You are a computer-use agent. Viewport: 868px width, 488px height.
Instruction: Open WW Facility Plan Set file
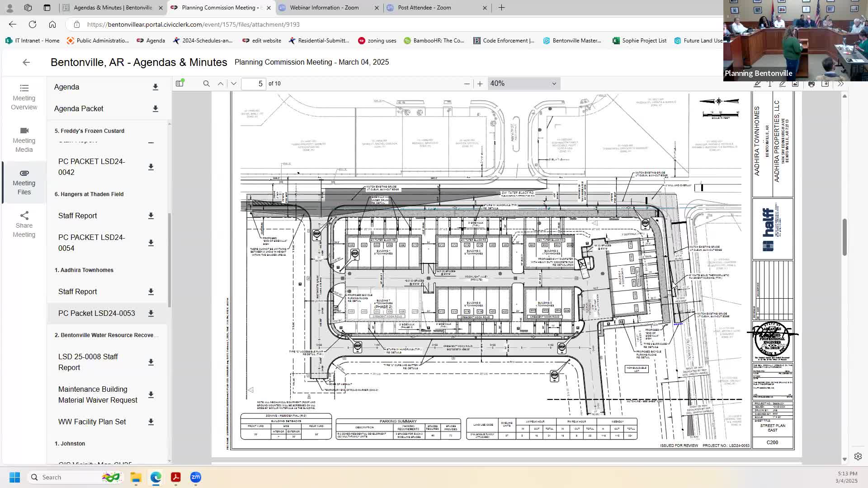tap(92, 422)
